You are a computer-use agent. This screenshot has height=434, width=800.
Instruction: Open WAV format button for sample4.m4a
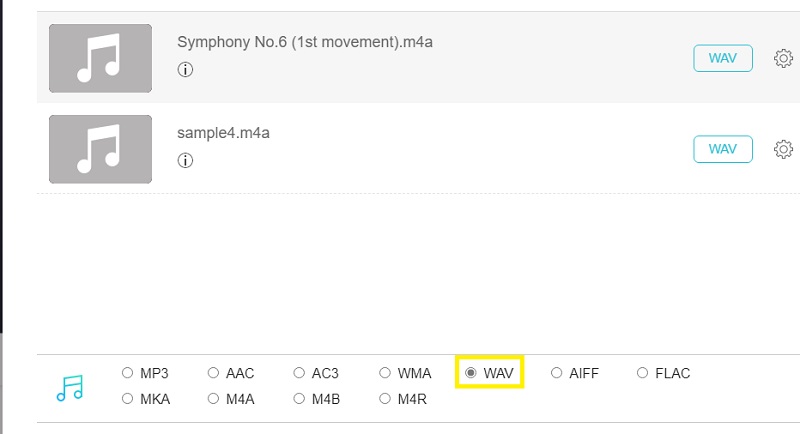(x=722, y=149)
